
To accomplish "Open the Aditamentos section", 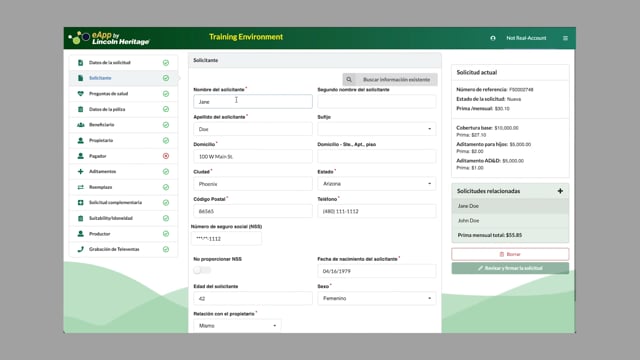I will point(123,171).
